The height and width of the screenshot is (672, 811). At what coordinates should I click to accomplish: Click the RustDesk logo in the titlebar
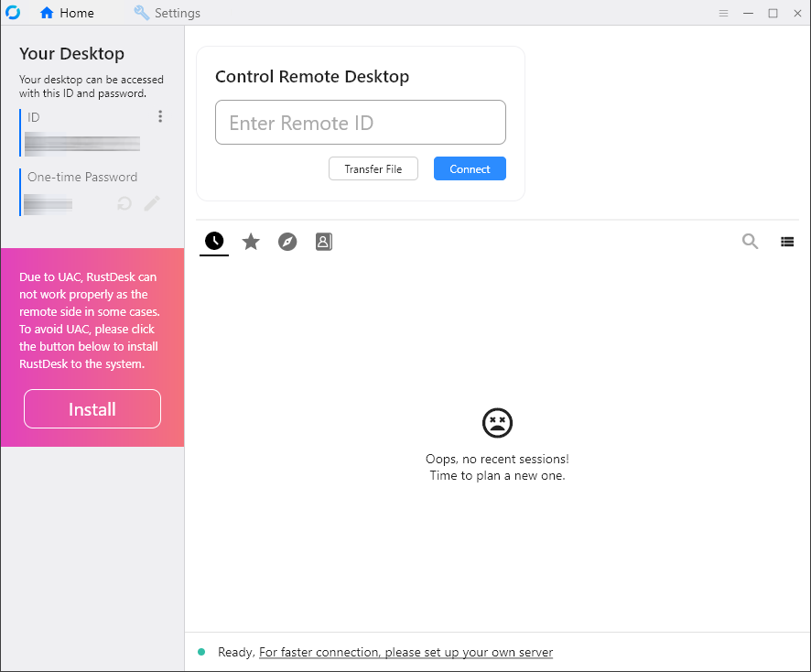point(12,12)
